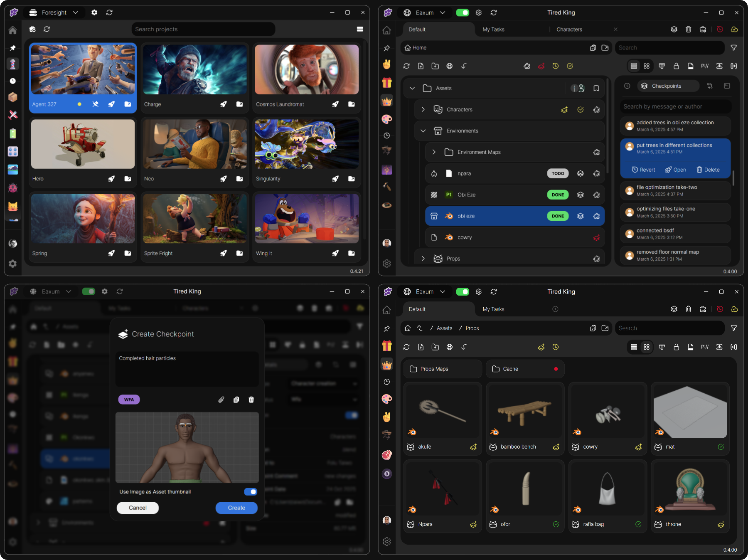Collapse the Assets tree row
Image resolution: width=748 pixels, height=560 pixels.
tap(412, 88)
